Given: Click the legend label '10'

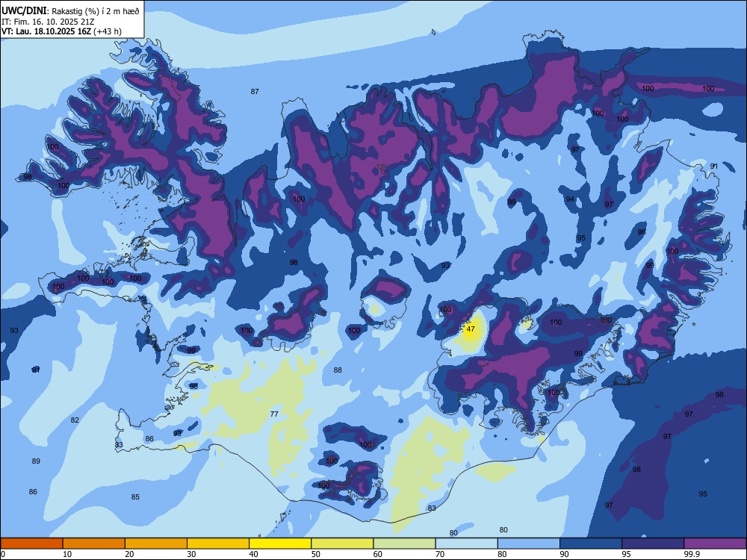Looking at the screenshot, I should (x=67, y=554).
